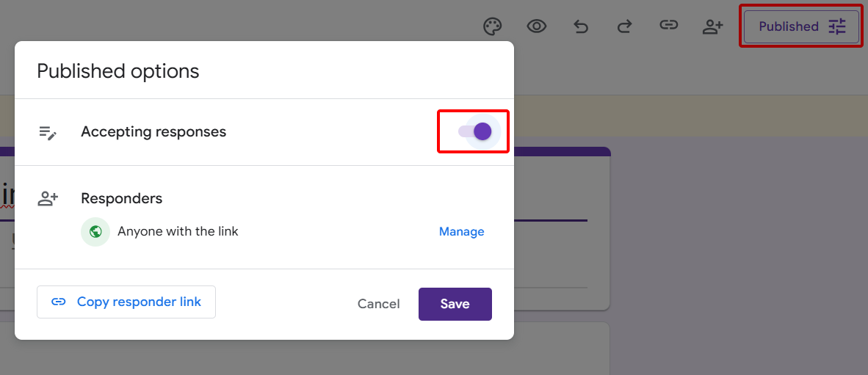The height and width of the screenshot is (375, 868).
Task: Click the person-plus icon beside Responders
Action: pos(48,199)
